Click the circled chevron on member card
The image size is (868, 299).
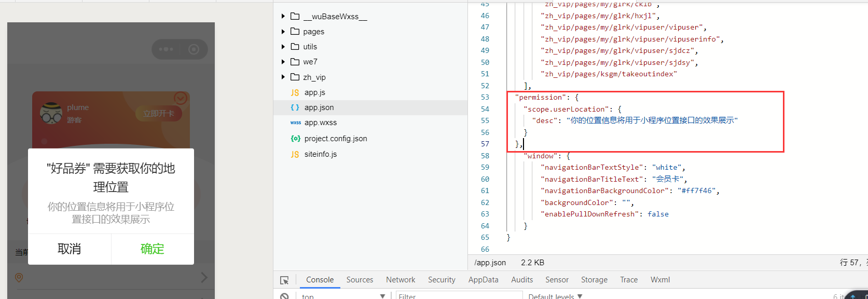coord(180,98)
